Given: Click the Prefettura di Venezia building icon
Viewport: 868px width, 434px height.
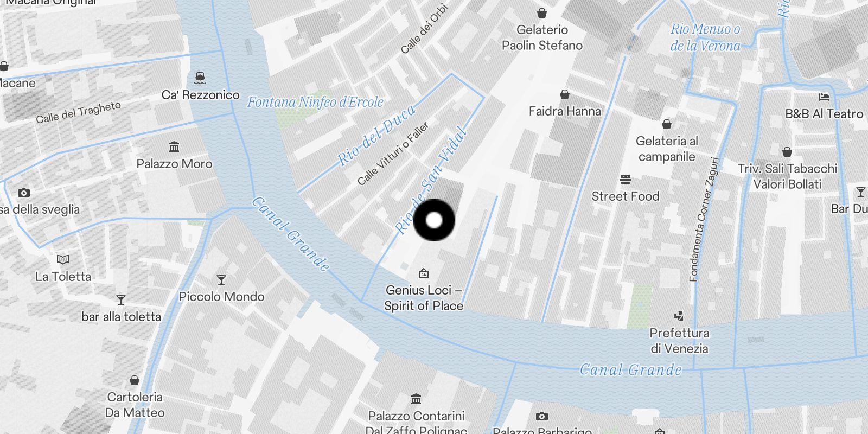Looking at the screenshot, I should [679, 316].
